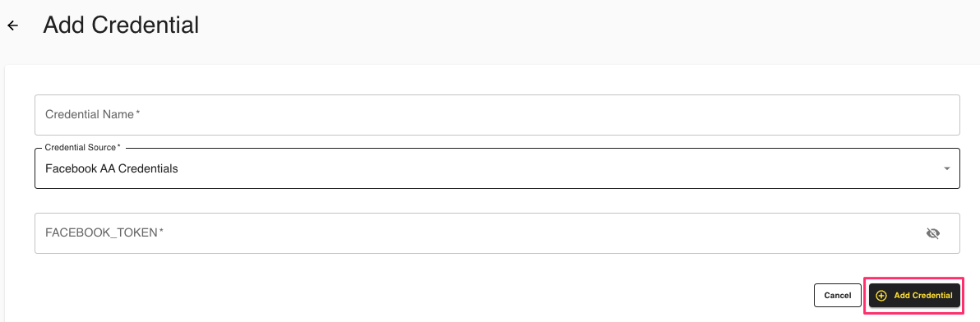Click the plus circle icon on Add Credential

[x=881, y=295]
